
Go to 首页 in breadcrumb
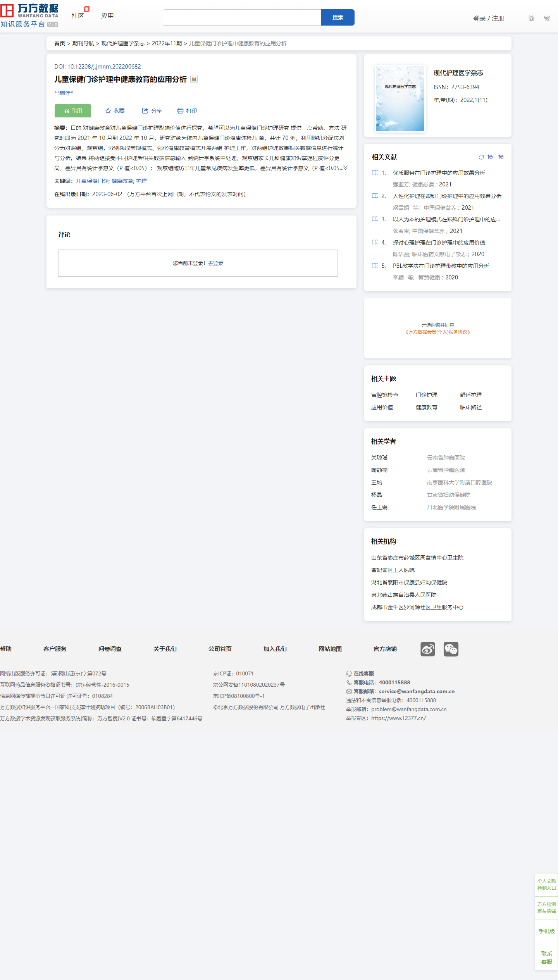60,43
